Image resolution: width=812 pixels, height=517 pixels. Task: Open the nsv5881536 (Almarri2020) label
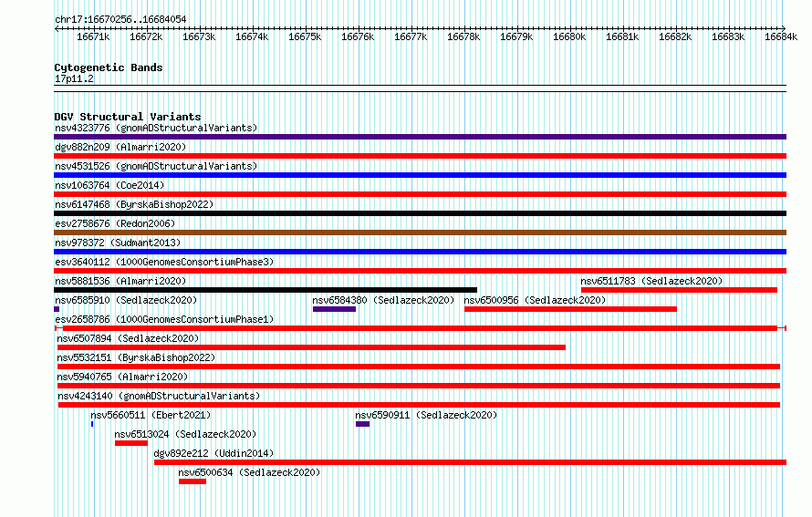120,281
